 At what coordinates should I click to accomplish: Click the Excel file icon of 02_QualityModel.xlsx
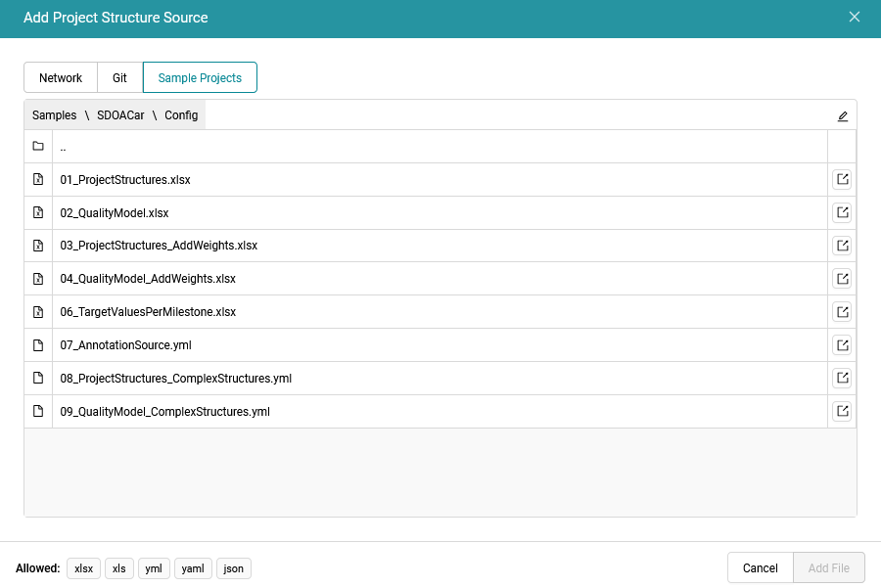[x=38, y=212]
